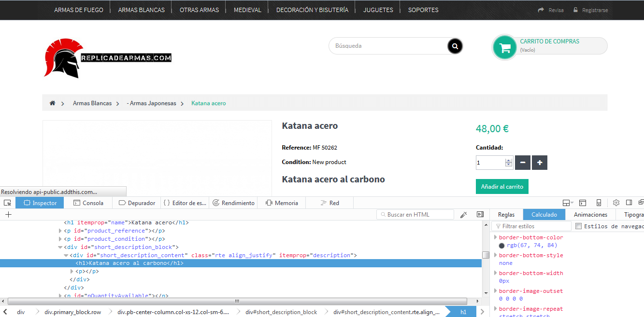The height and width of the screenshot is (317, 644).
Task: Open the Inspector devtools tab
Action: [40, 203]
